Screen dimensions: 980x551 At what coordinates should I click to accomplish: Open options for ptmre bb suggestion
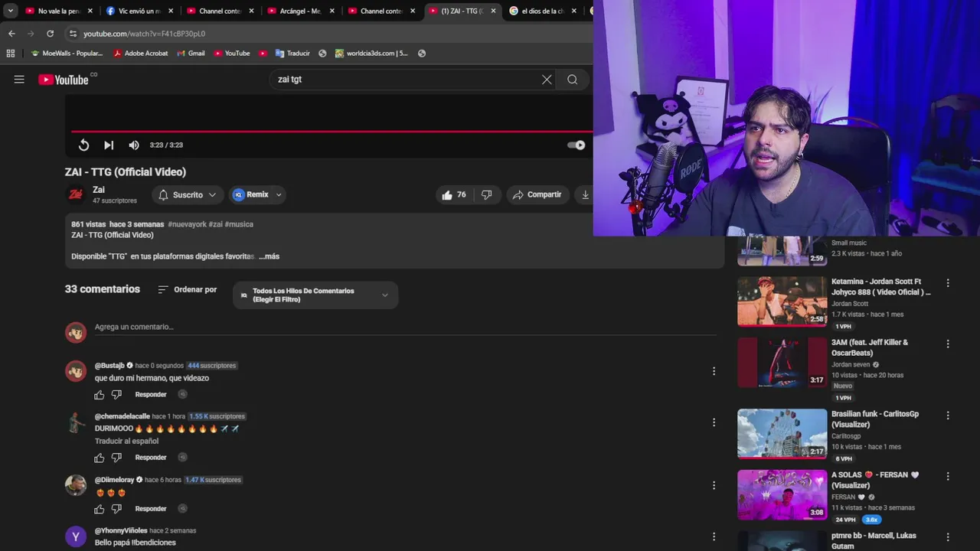click(948, 537)
